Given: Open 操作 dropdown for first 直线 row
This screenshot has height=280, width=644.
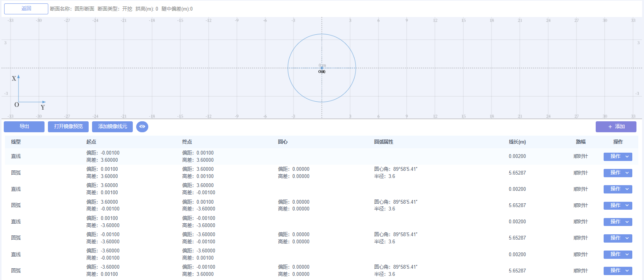Looking at the screenshot, I should click(618, 156).
